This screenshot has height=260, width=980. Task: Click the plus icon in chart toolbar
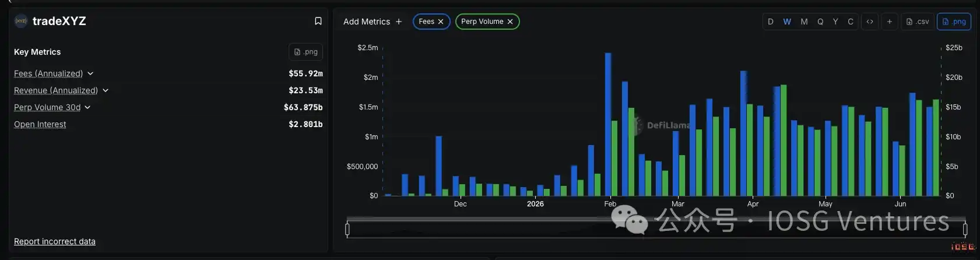pyautogui.click(x=889, y=22)
